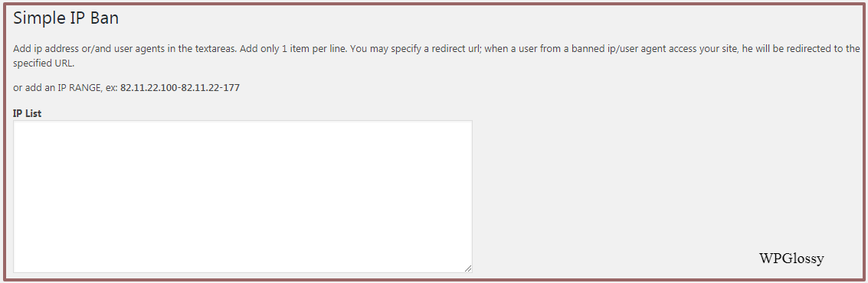The image size is (868, 283).
Task: Click the words 'or add an' before IP RANGE
Action: pos(34,87)
